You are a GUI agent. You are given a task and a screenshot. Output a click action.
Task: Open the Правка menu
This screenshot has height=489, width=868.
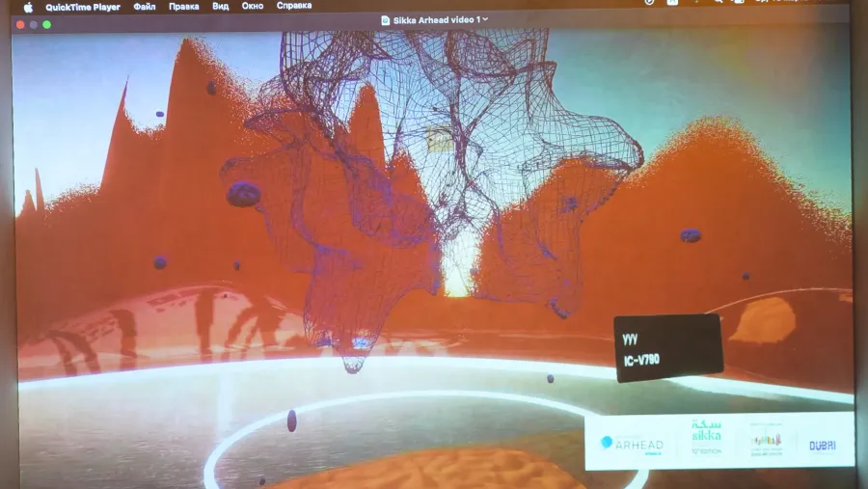coord(184,7)
